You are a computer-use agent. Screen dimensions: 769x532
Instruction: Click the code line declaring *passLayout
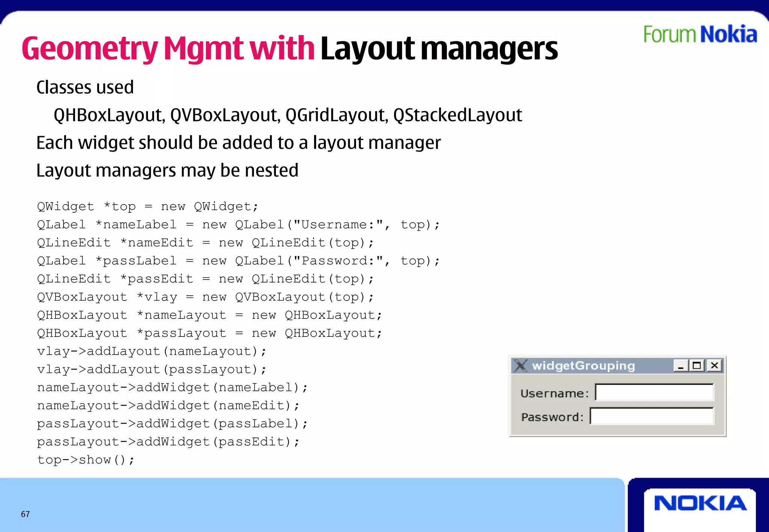coord(210,333)
